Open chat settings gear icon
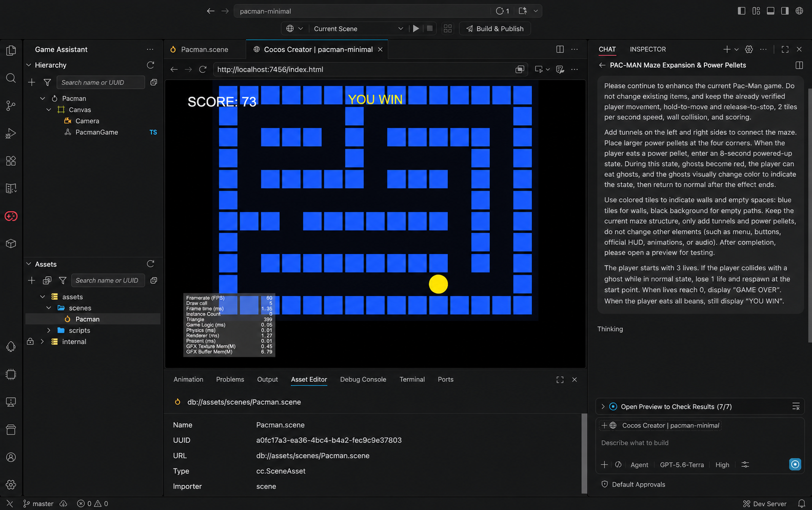Viewport: 812px width, 510px height. (x=749, y=49)
